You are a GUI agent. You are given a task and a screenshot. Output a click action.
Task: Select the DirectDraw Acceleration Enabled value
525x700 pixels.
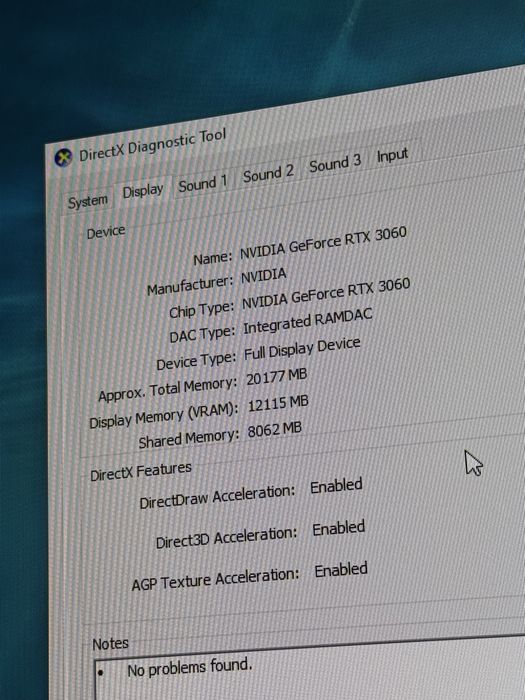tap(336, 486)
